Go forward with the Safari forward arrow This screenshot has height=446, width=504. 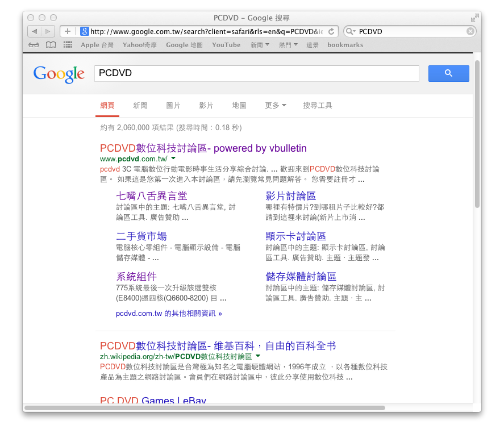tap(48, 31)
